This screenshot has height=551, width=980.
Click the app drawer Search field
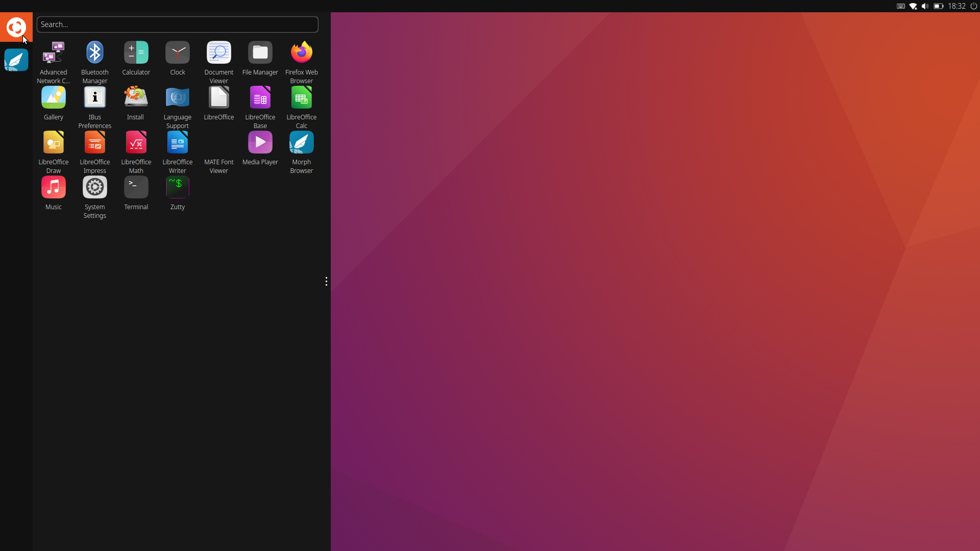point(178,24)
